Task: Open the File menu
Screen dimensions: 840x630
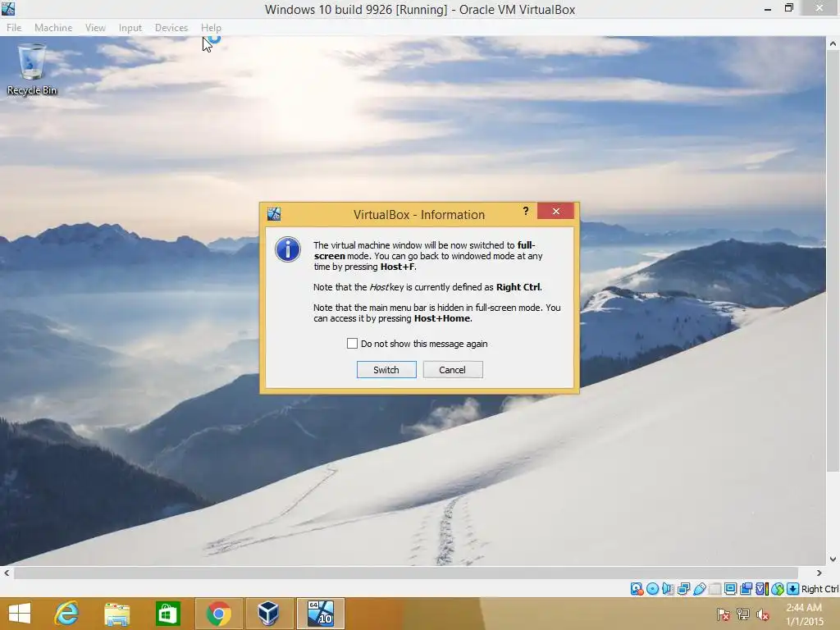Action: point(14,27)
